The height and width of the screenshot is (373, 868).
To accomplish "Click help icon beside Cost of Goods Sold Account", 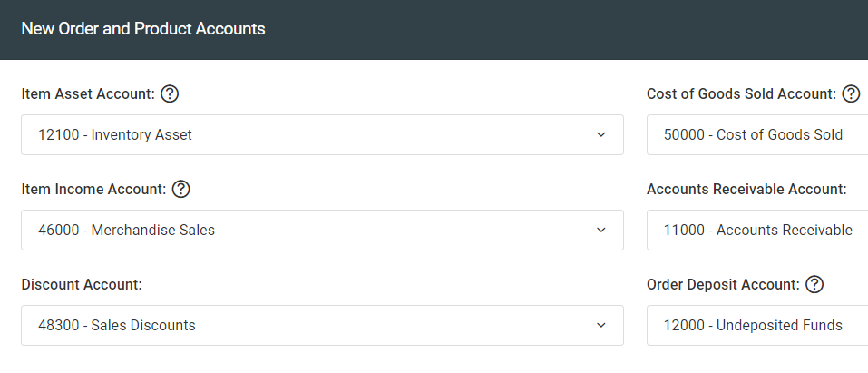I will coord(851,94).
